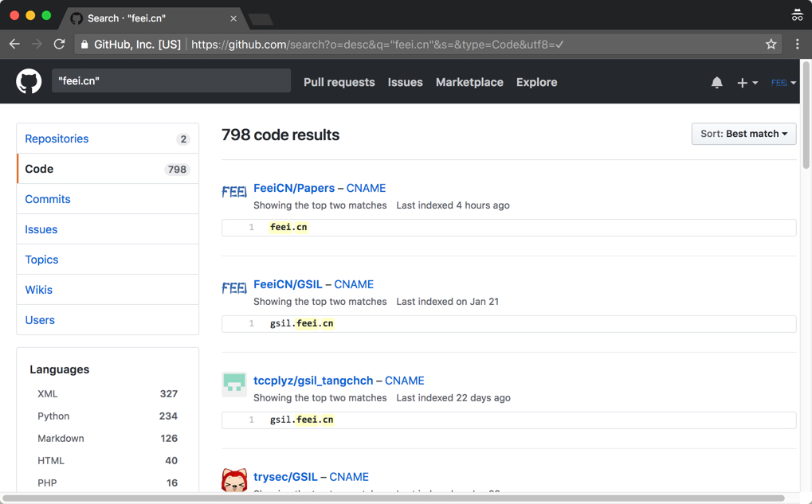
Task: Go to Marketplace in the header
Action: (469, 82)
